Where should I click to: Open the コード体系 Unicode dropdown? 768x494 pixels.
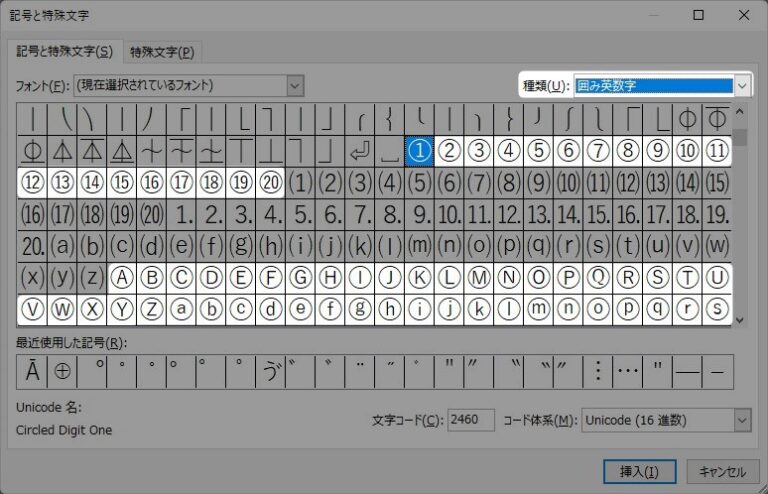[741, 420]
